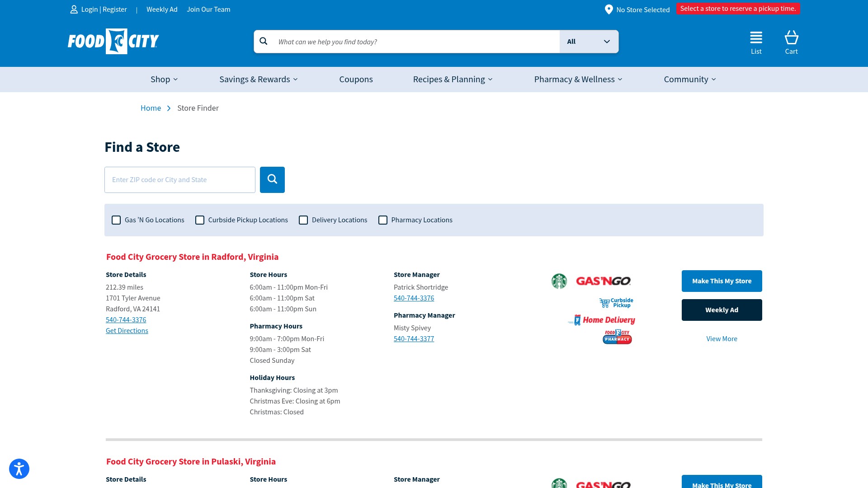Click the breadcrumb chevron after Home
Viewport: 868px width, 488px height.
point(169,108)
